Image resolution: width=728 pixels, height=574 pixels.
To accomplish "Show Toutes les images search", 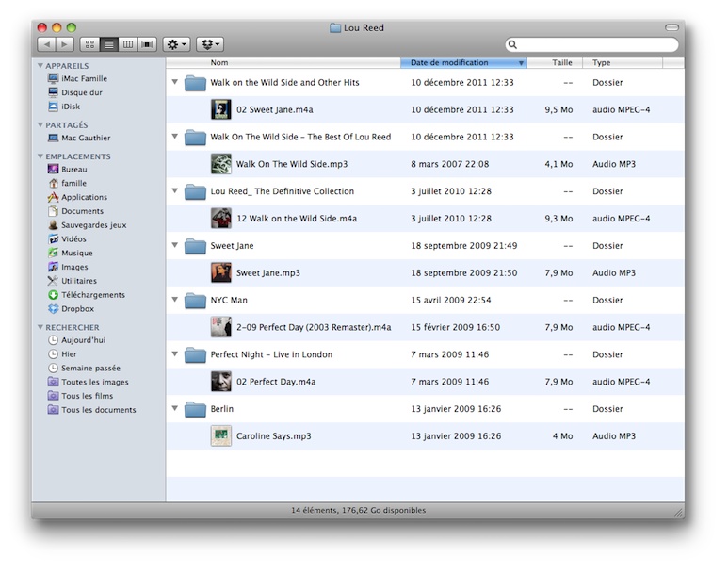I will [x=89, y=382].
